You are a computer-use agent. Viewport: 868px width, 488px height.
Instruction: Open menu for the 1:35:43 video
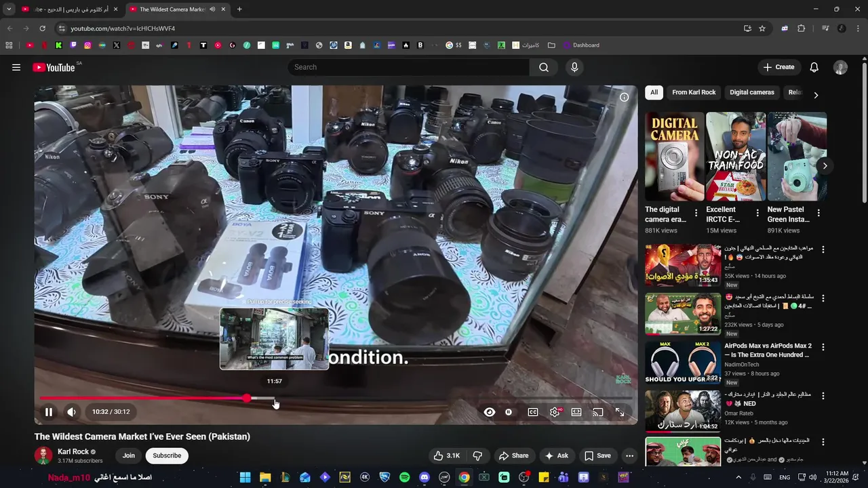(x=823, y=249)
